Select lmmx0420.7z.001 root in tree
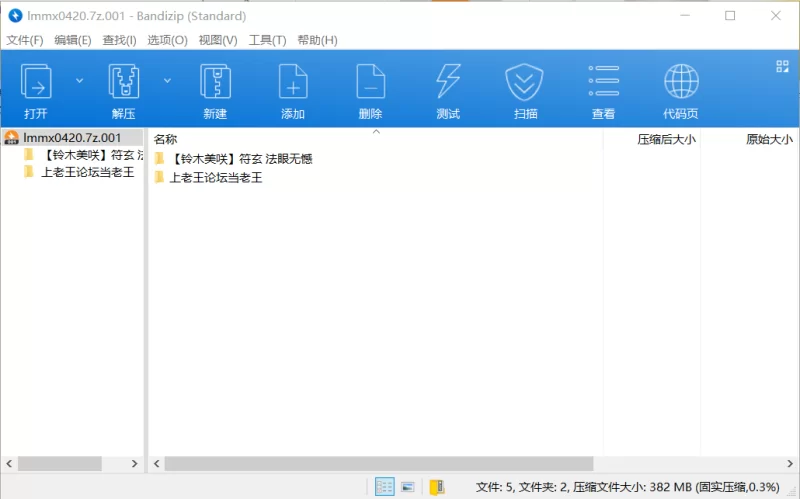 (72, 138)
